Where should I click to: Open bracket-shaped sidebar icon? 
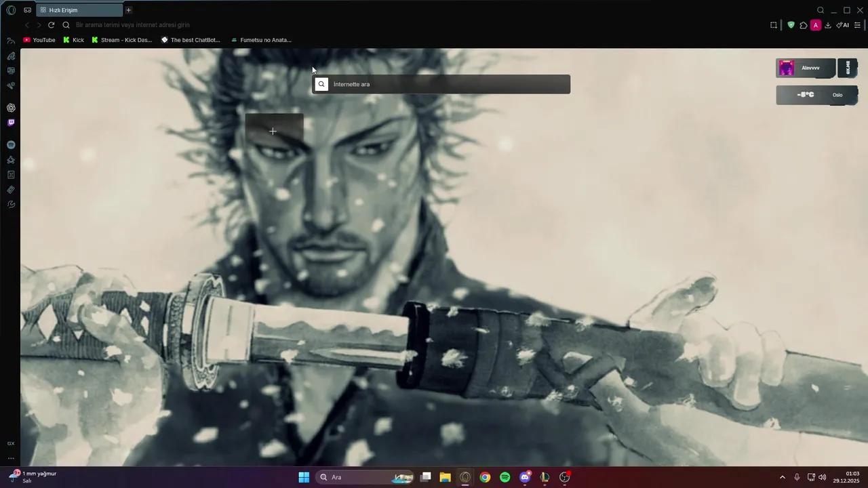[11, 175]
